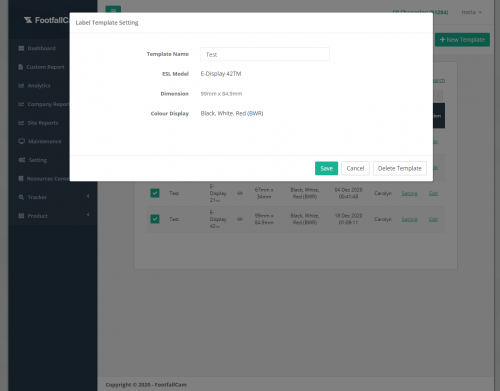Toggle the hamburger menu button
This screenshot has height=391, width=500.
[113, 10]
